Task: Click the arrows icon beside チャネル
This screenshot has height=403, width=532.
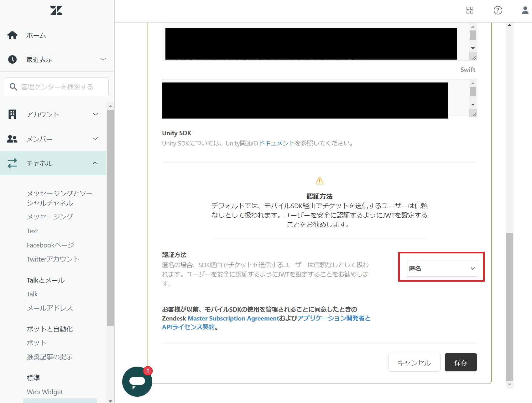Action: [x=12, y=163]
